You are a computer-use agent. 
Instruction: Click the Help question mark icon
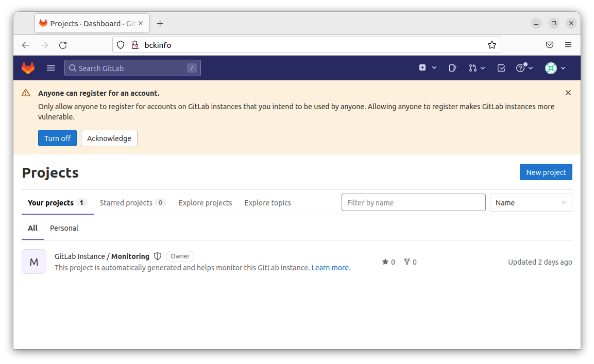pyautogui.click(x=521, y=67)
